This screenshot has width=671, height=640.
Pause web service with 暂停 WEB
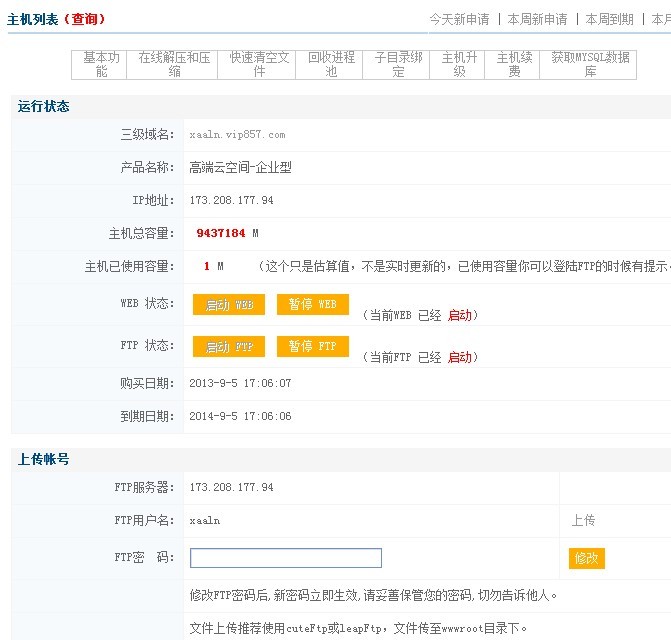[312, 305]
